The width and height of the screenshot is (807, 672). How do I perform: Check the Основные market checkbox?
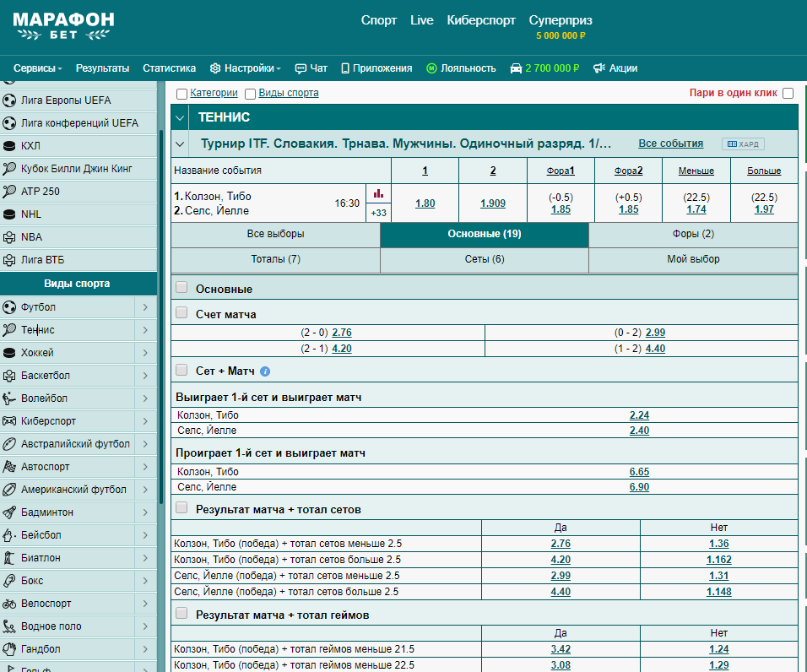pos(181,287)
